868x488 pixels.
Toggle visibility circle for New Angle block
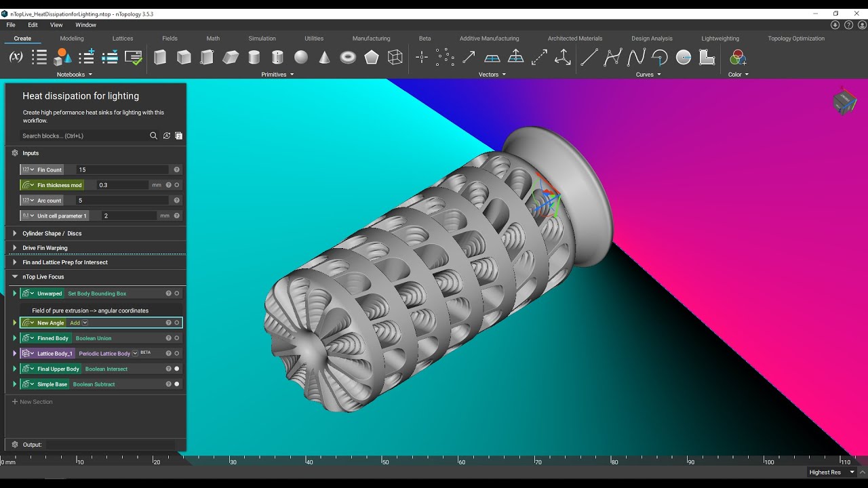tap(177, 323)
